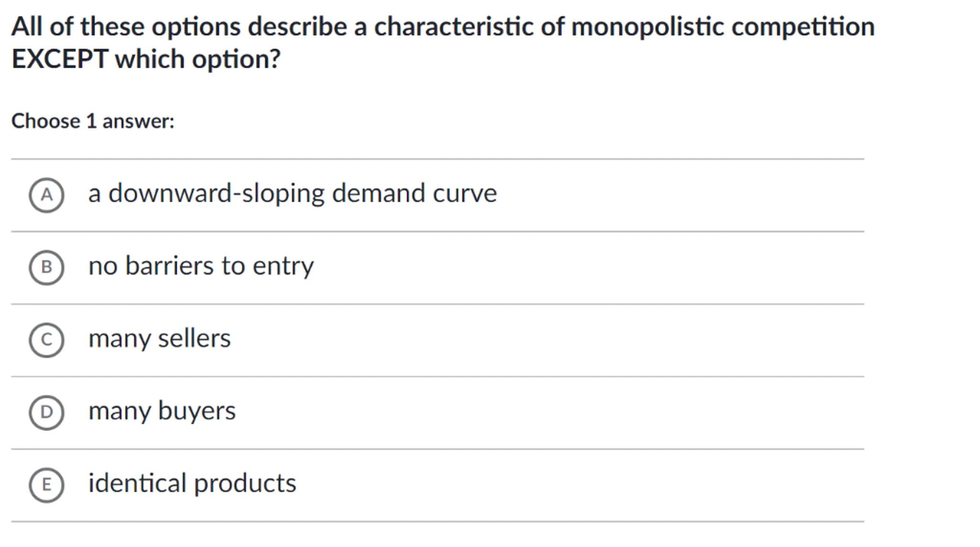
Task: Click the 'no barriers to entry' answer text
Action: (x=201, y=266)
